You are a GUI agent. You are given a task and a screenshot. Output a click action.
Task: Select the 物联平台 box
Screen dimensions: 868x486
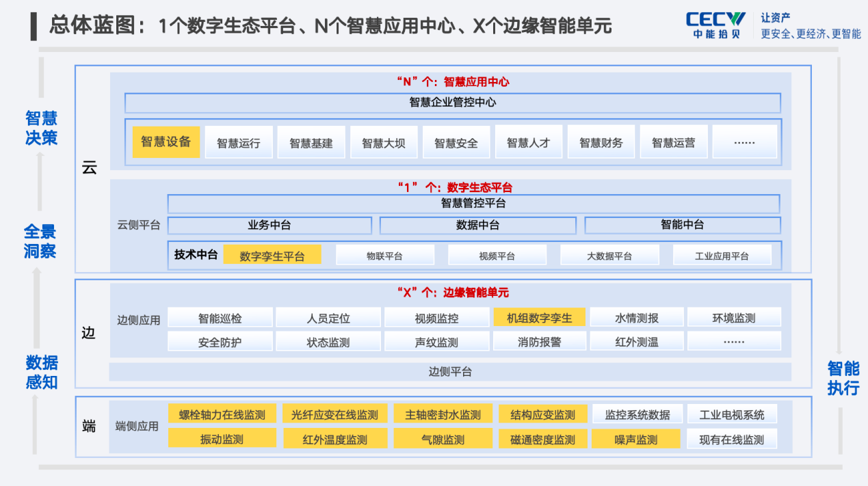coord(384,256)
